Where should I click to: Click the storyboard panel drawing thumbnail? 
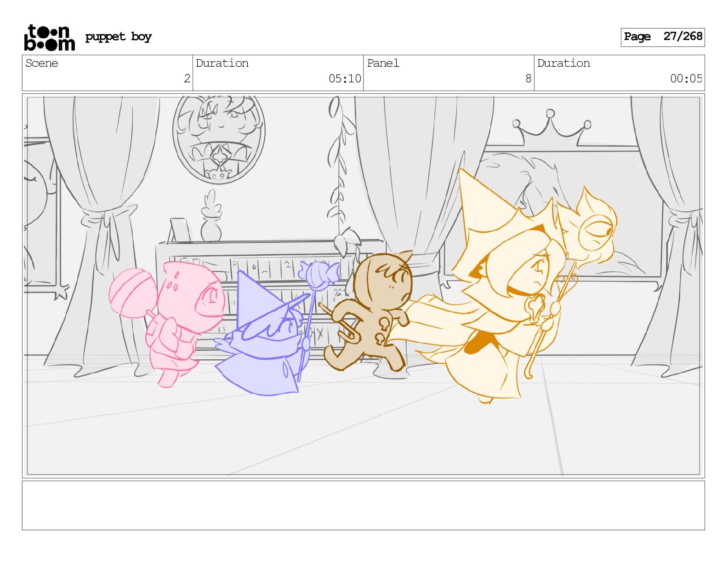pyautogui.click(x=363, y=286)
